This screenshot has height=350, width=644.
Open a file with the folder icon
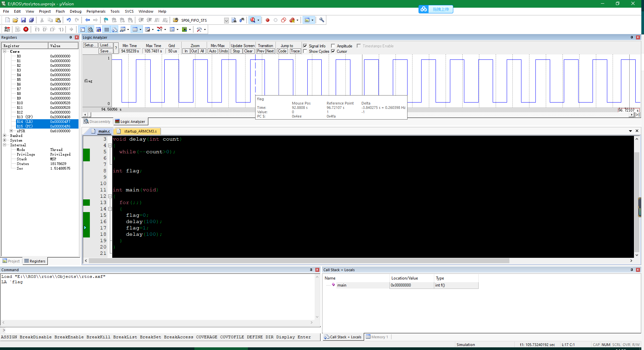coord(15,20)
